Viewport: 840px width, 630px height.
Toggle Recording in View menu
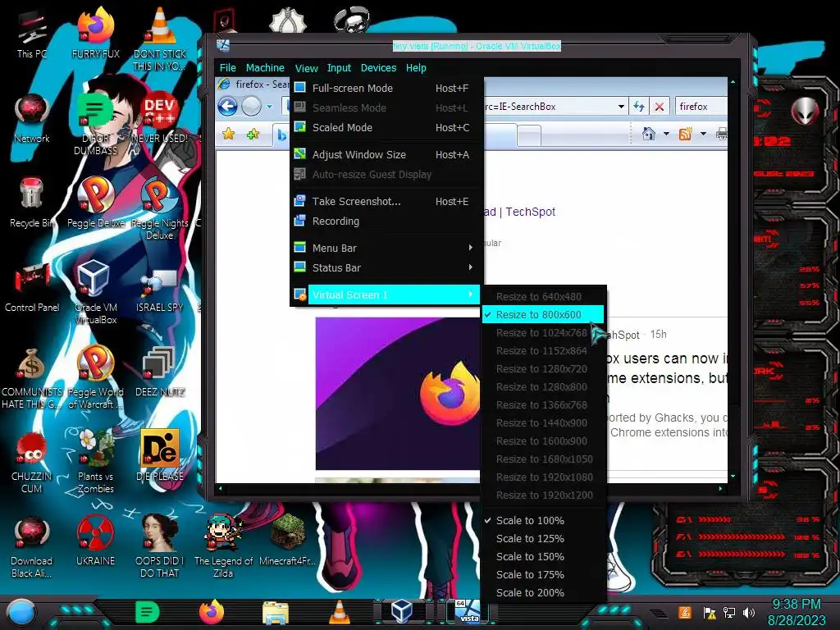coord(386,221)
